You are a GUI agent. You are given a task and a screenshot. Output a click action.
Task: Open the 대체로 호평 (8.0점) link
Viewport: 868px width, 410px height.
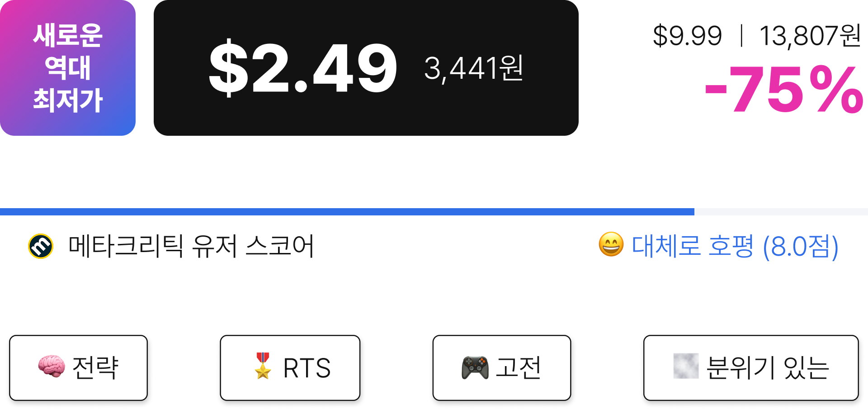735,246
